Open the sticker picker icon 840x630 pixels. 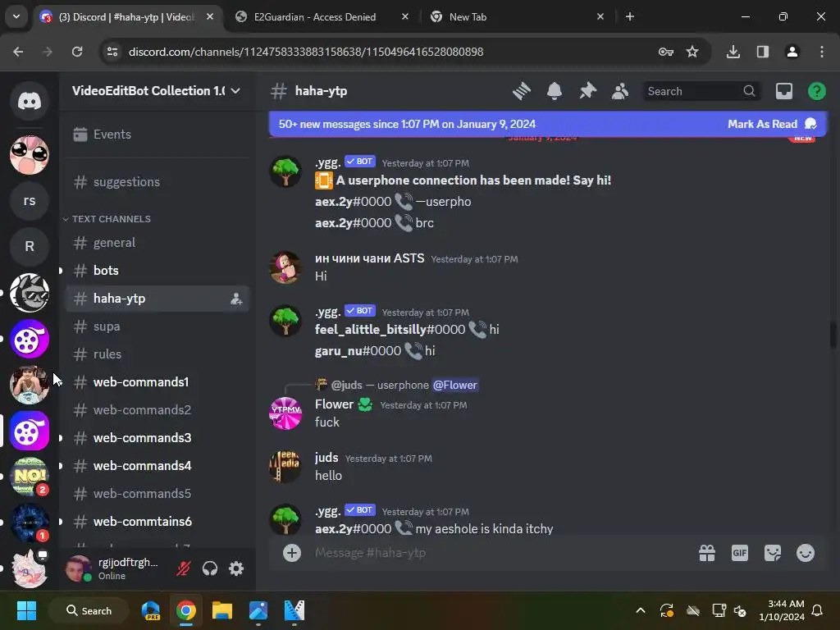(x=773, y=552)
